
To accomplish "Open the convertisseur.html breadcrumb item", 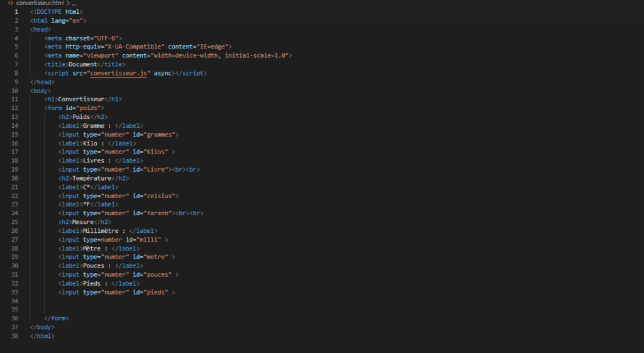I will 40,3.
